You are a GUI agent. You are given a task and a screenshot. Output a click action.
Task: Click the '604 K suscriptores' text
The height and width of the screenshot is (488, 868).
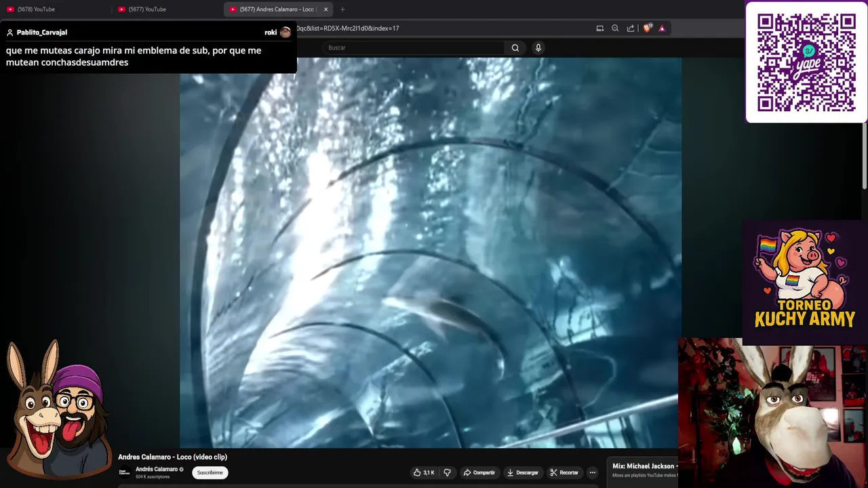click(x=153, y=477)
